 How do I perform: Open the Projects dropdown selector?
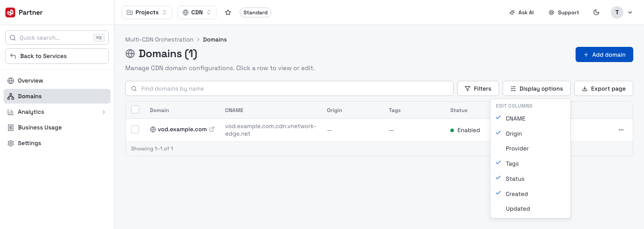pyautogui.click(x=147, y=12)
